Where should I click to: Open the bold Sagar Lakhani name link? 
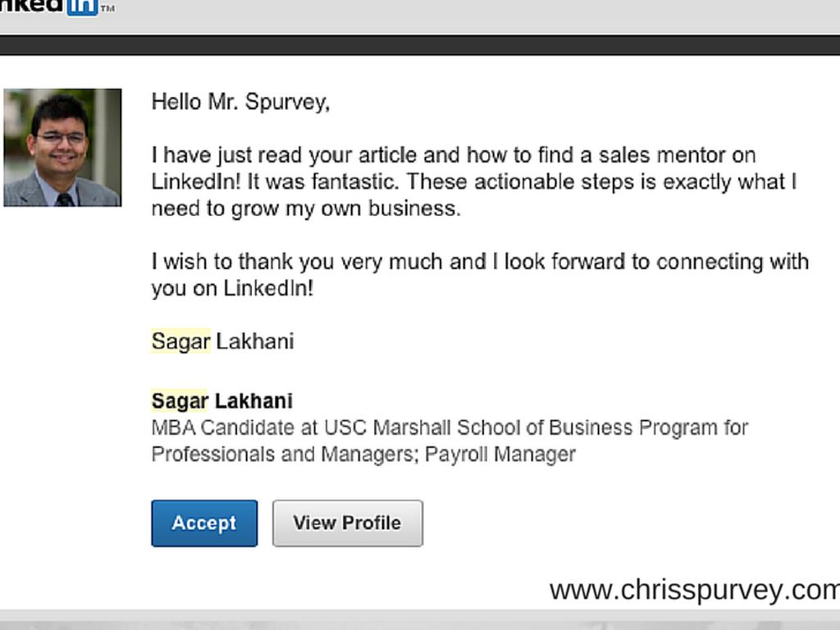point(221,401)
